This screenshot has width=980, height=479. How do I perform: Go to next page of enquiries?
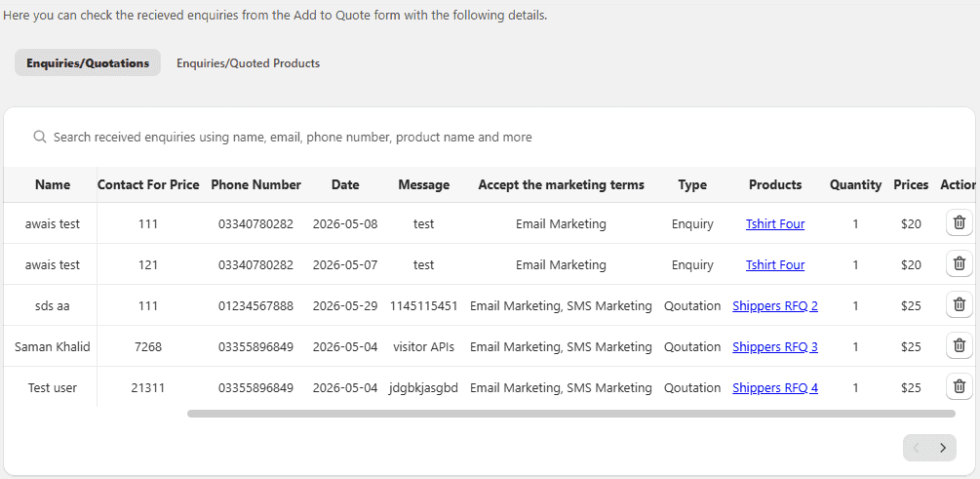tap(943, 448)
